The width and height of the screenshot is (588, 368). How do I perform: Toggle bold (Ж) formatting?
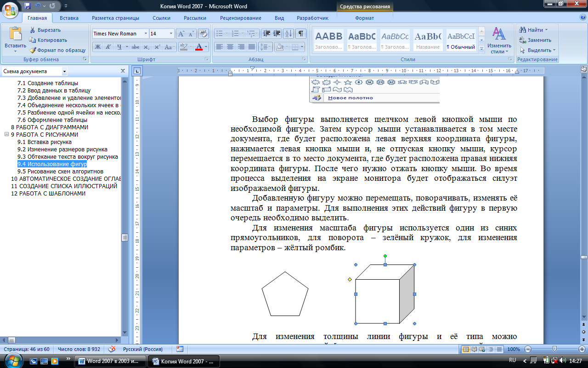pyautogui.click(x=97, y=47)
